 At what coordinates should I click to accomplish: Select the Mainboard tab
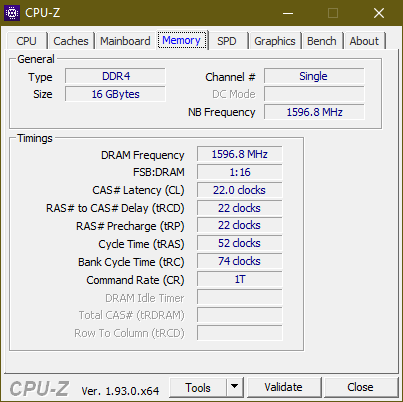click(x=125, y=41)
